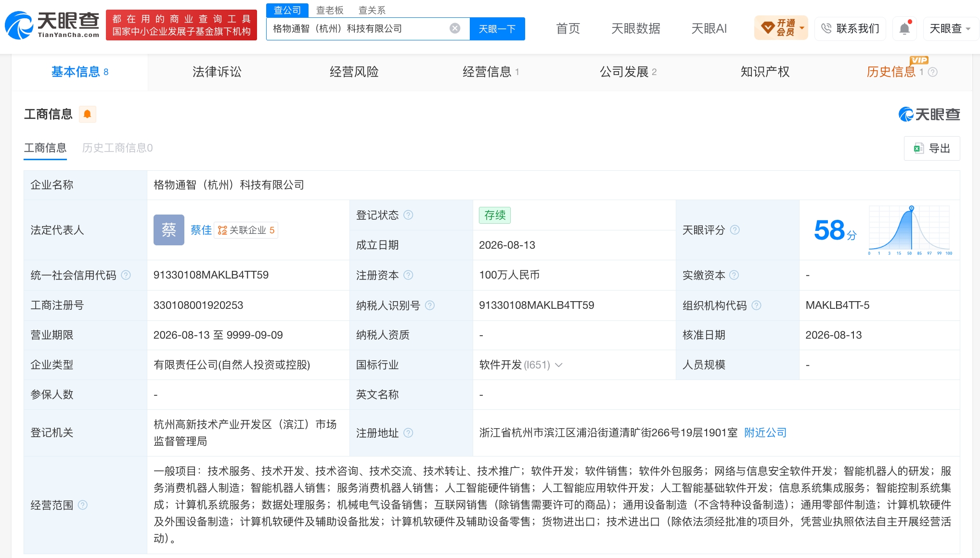
Task: Expand the 软件开发 (I651) industry chevron
Action: [559, 365]
